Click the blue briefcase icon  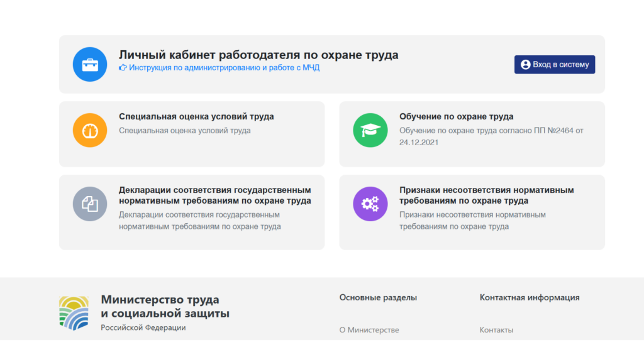tap(90, 65)
